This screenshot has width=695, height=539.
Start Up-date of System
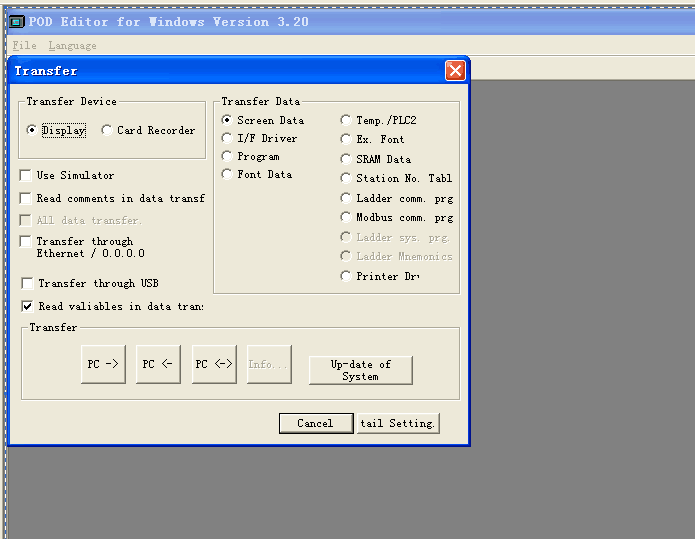[x=360, y=370]
